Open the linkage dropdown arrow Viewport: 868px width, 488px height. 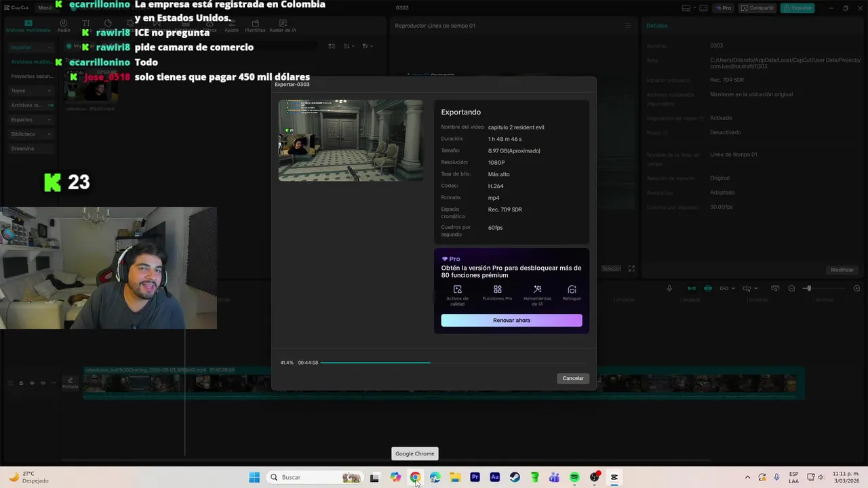point(734,289)
